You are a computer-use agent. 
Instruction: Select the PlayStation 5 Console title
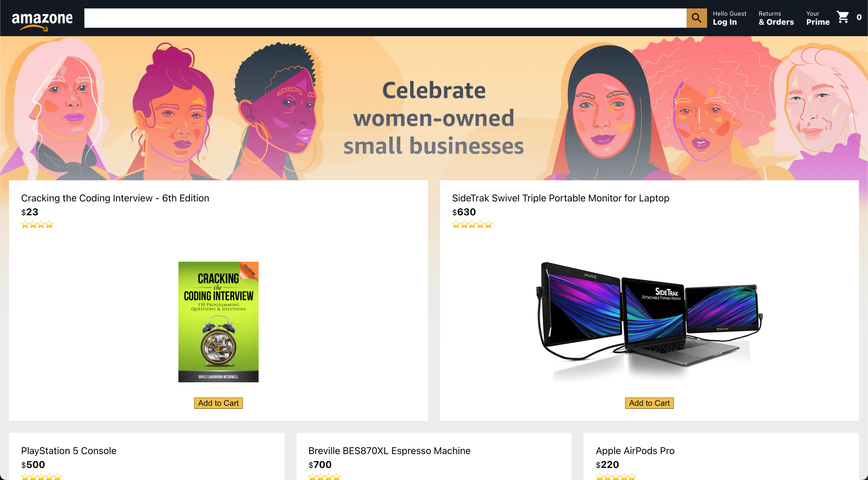point(69,451)
